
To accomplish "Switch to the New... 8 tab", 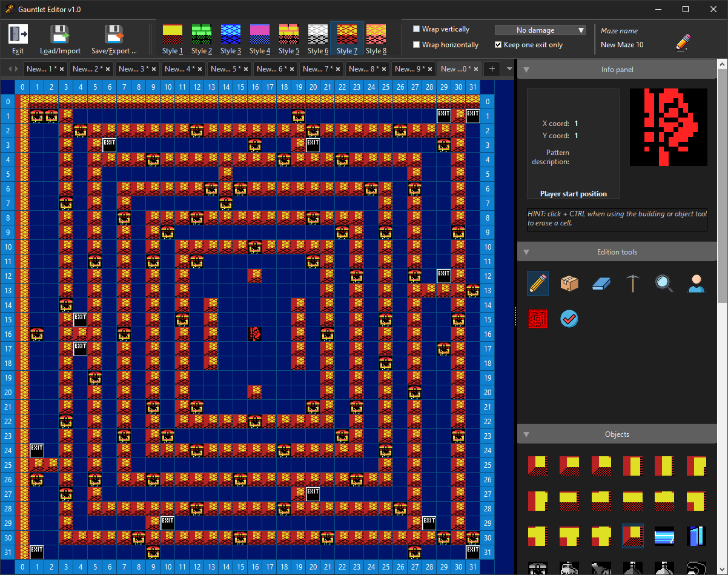I will click(x=368, y=69).
